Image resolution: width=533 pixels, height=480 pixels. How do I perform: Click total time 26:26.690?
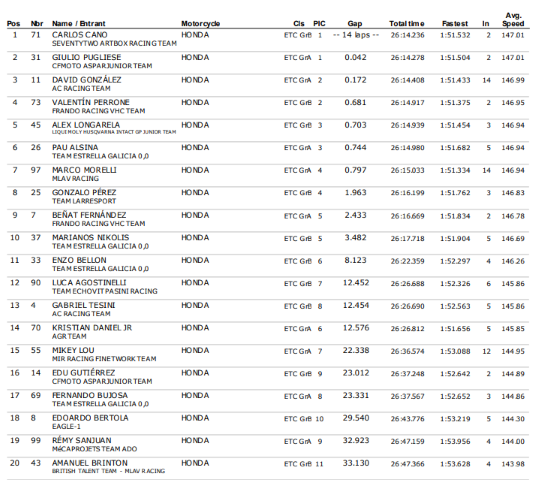coord(407,306)
